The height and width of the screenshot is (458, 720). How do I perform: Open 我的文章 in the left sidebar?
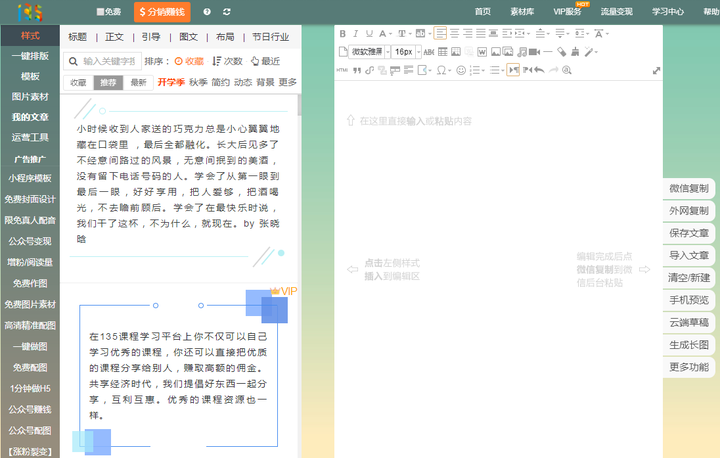[x=30, y=117]
